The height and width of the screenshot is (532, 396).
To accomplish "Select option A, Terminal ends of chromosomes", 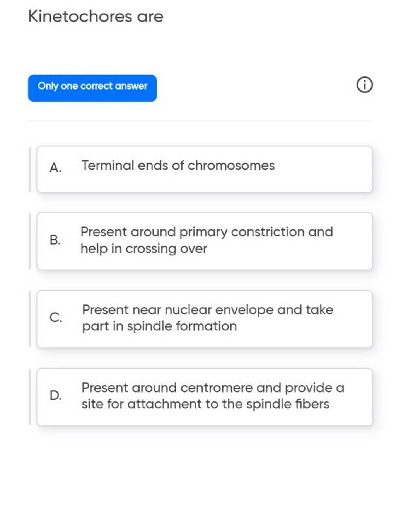I will pyautogui.click(x=204, y=169).
